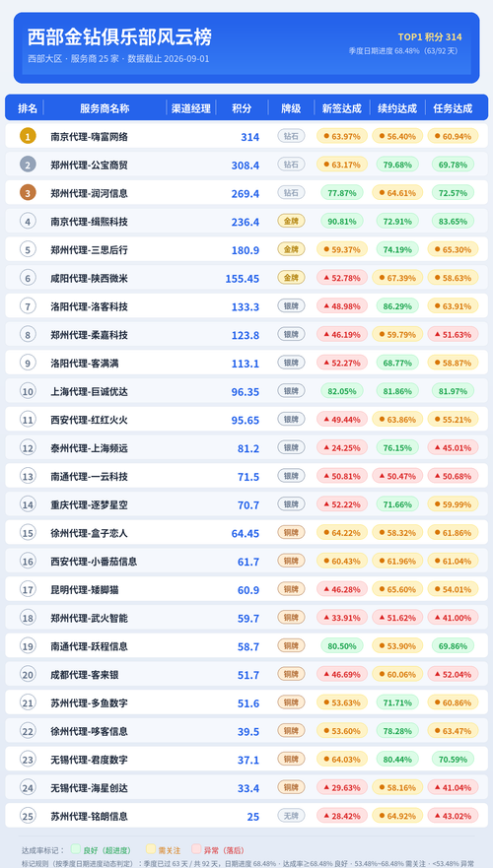Click the 银牌 badge for 洛阳代理-洛客科技
The image size is (493, 868).
(291, 306)
